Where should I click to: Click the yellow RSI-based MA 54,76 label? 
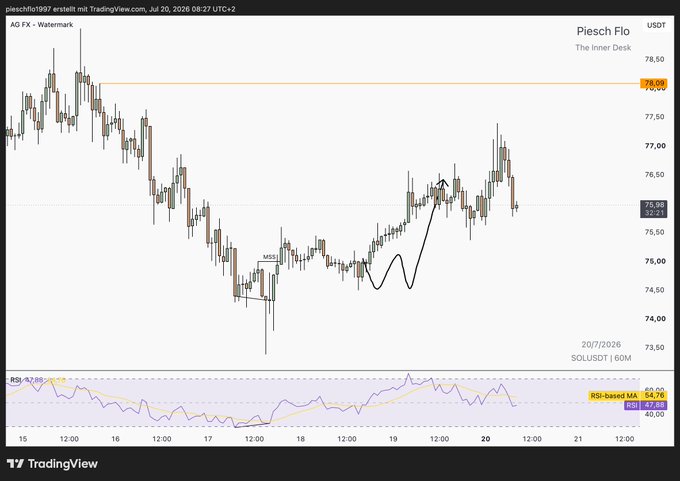pyautogui.click(x=628, y=396)
